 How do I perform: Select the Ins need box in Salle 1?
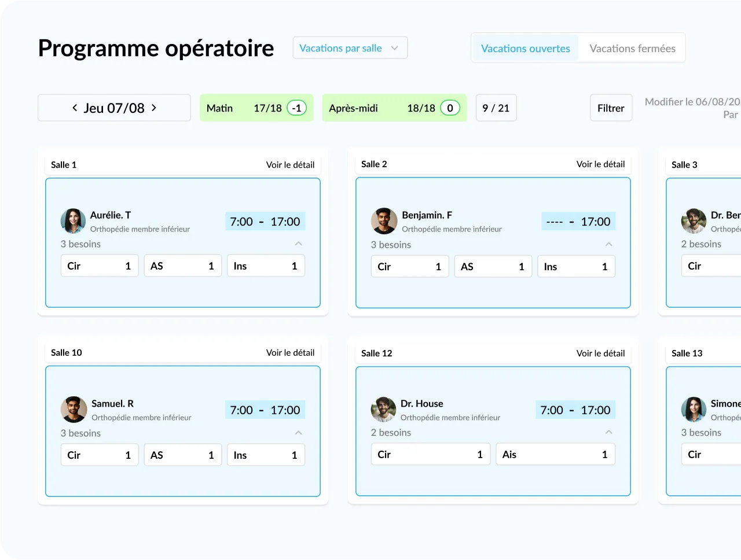pos(266,266)
